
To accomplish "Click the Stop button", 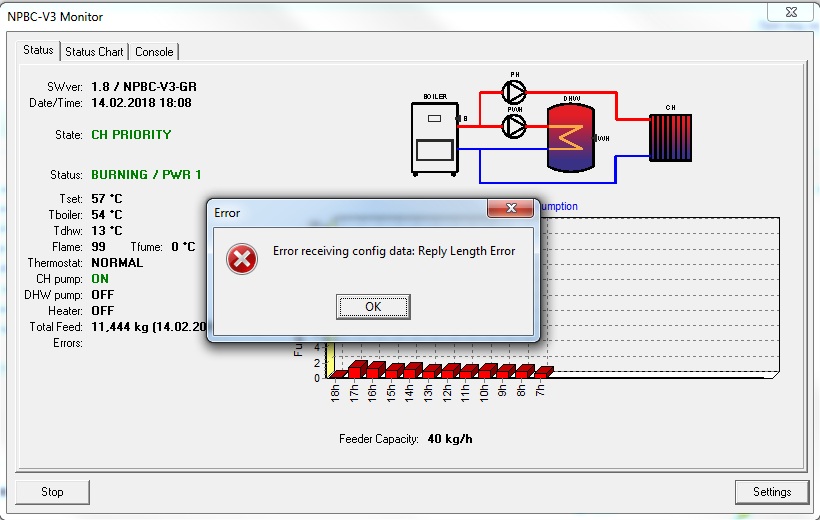I will [52, 492].
